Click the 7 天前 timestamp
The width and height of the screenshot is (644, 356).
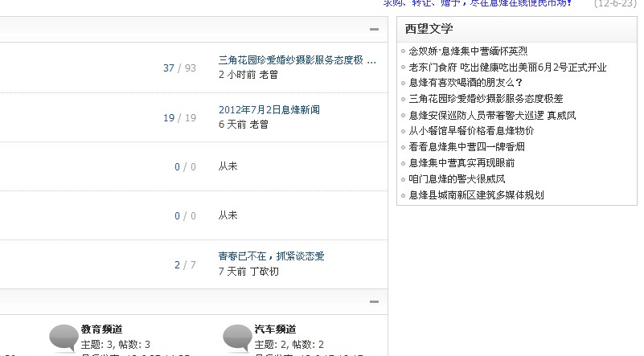point(232,272)
